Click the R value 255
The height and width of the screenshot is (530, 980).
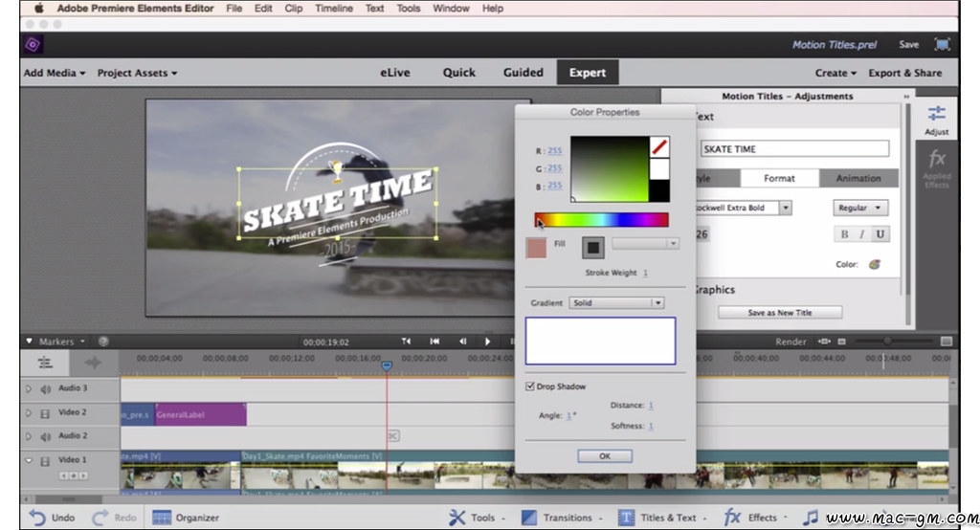[554, 150]
